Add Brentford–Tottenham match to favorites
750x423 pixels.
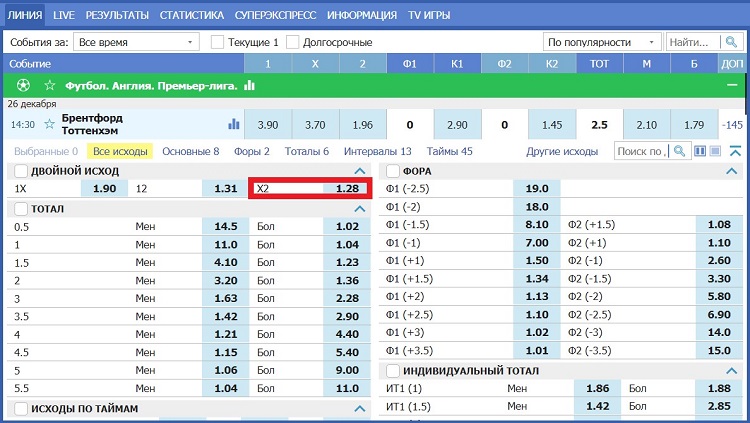(49, 125)
